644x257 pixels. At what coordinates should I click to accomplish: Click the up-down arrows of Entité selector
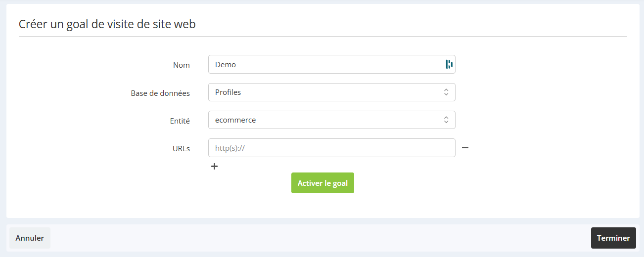coord(446,120)
